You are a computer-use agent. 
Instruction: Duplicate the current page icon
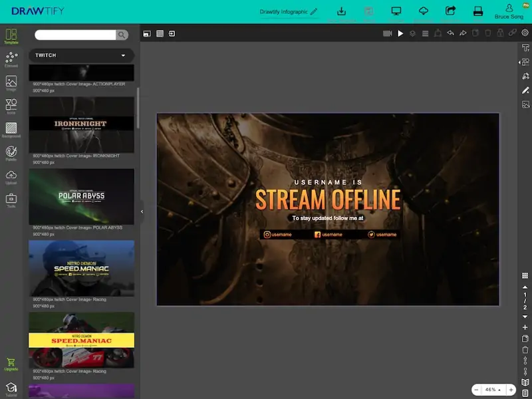pyautogui.click(x=525, y=338)
